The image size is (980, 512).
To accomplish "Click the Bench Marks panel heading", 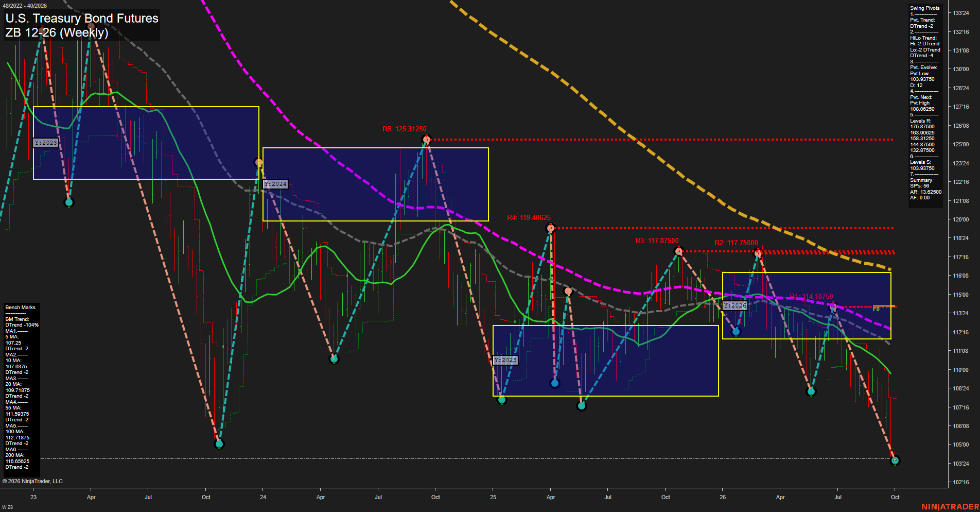I will click(21, 308).
